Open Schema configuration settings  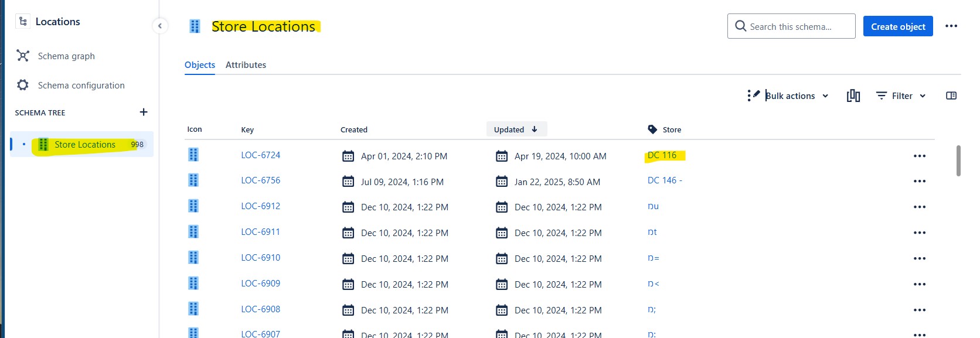click(81, 85)
